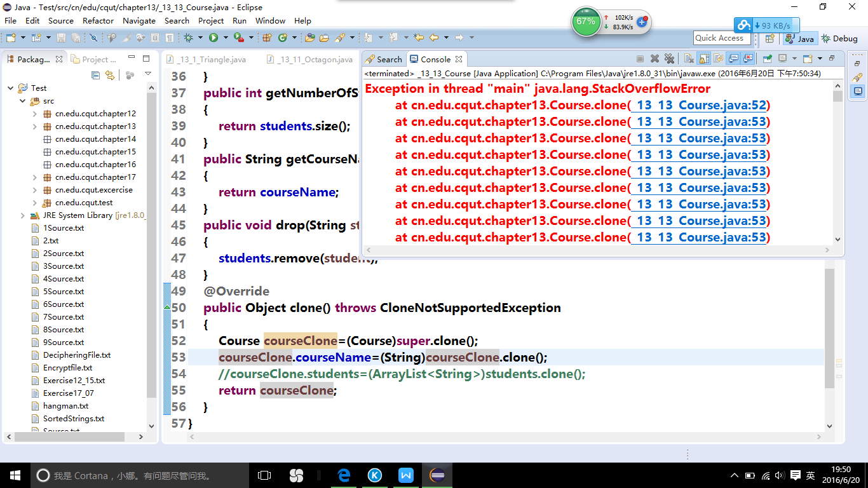
Task: Select hangman.txt in Package Explorer
Action: 65,406
